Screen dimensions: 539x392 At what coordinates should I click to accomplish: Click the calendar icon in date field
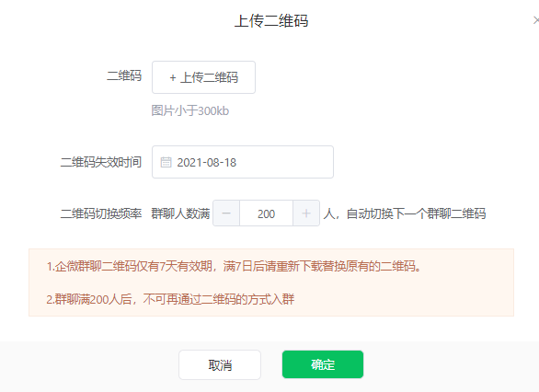[166, 162]
